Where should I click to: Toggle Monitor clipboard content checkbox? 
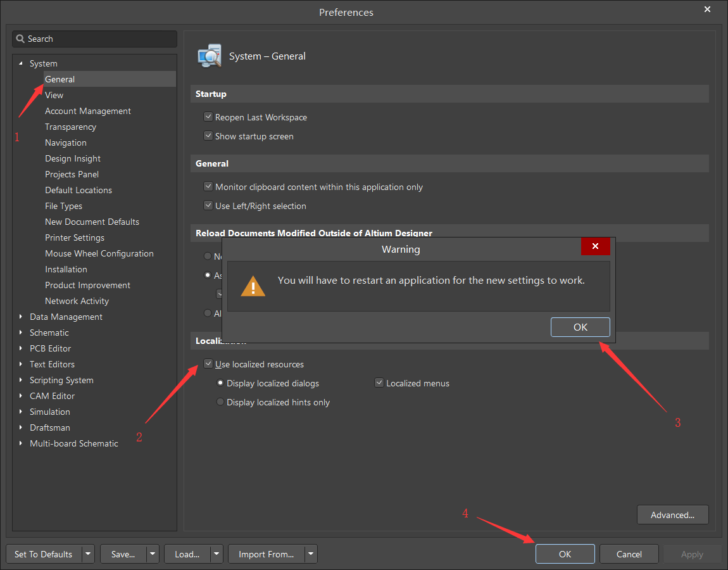[x=208, y=187]
